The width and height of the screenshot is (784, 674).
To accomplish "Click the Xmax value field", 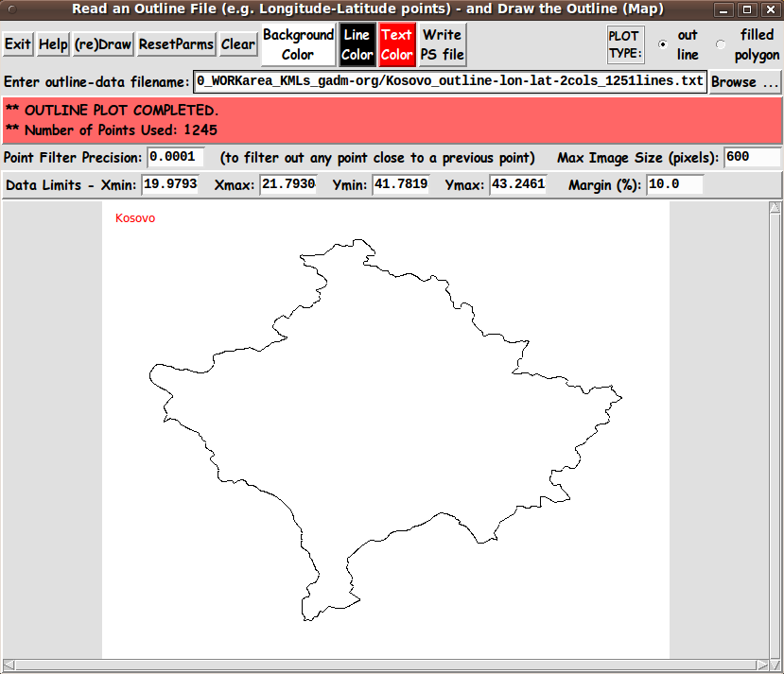I will point(288,184).
